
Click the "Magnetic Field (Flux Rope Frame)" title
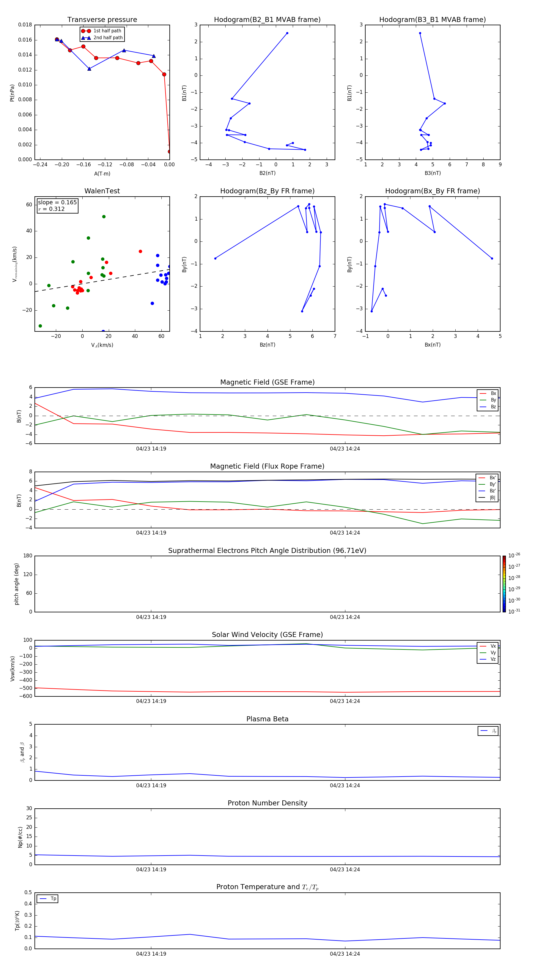click(x=267, y=467)
